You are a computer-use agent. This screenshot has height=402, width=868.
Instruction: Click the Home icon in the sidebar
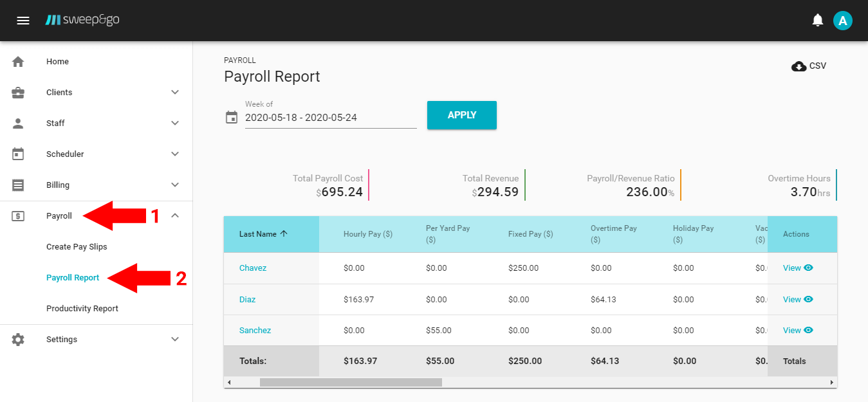[18, 61]
